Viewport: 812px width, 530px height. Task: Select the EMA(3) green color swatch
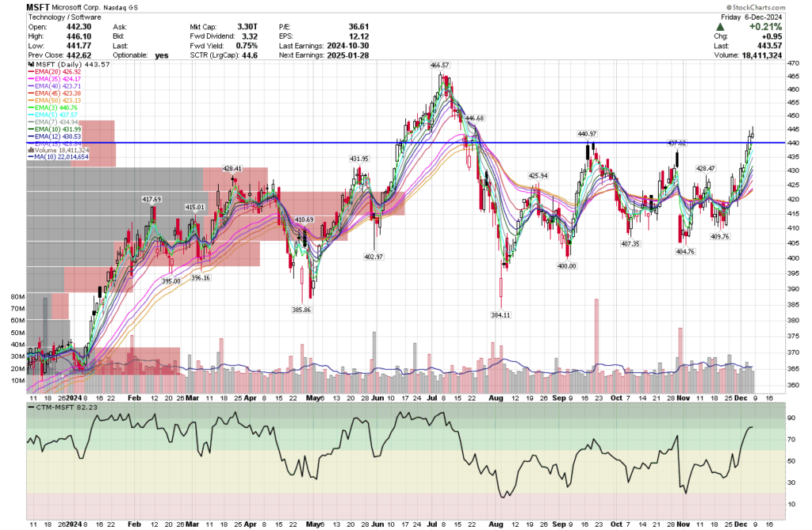(31, 107)
